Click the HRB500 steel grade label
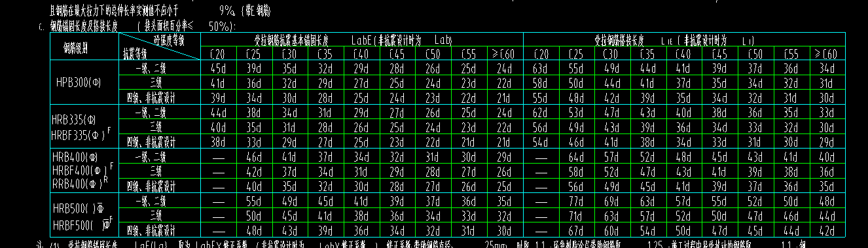The width and height of the screenshot is (868, 248). coord(79,208)
